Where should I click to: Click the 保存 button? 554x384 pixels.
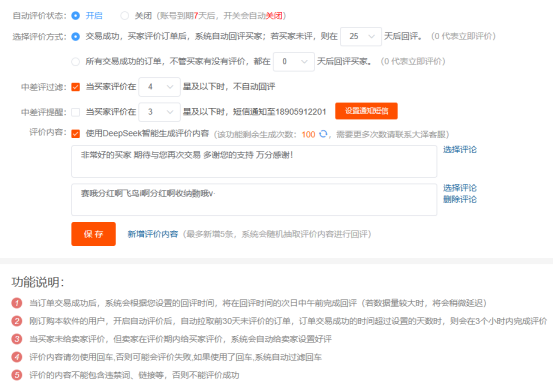(93, 234)
